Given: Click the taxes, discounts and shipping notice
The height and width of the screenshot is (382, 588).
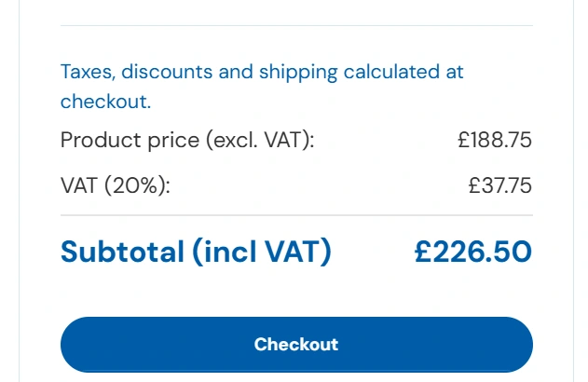Looking at the screenshot, I should coord(262,86).
